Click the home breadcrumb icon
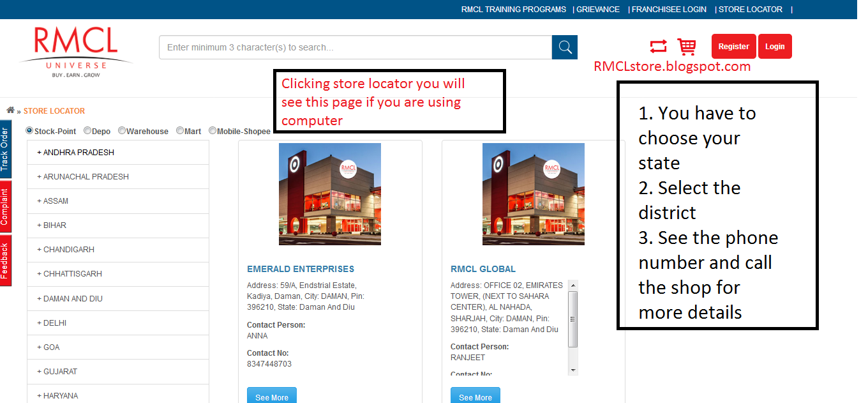Image resolution: width=868 pixels, height=403 pixels. click(x=10, y=110)
